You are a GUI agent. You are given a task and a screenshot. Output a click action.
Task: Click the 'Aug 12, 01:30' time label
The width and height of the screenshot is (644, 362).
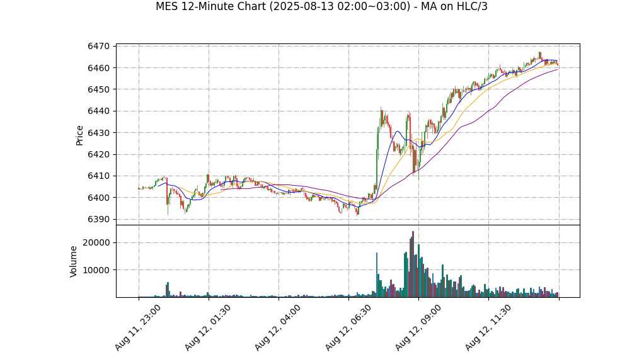[207, 327]
